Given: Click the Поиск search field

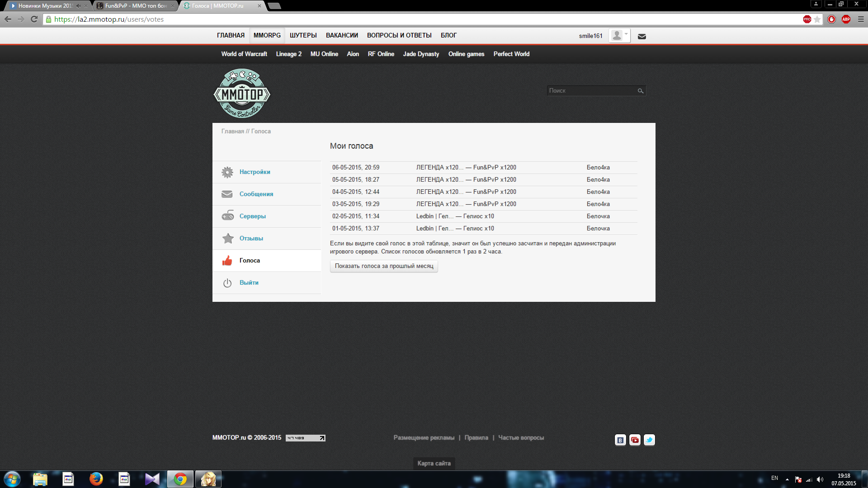Looking at the screenshot, I should 590,91.
